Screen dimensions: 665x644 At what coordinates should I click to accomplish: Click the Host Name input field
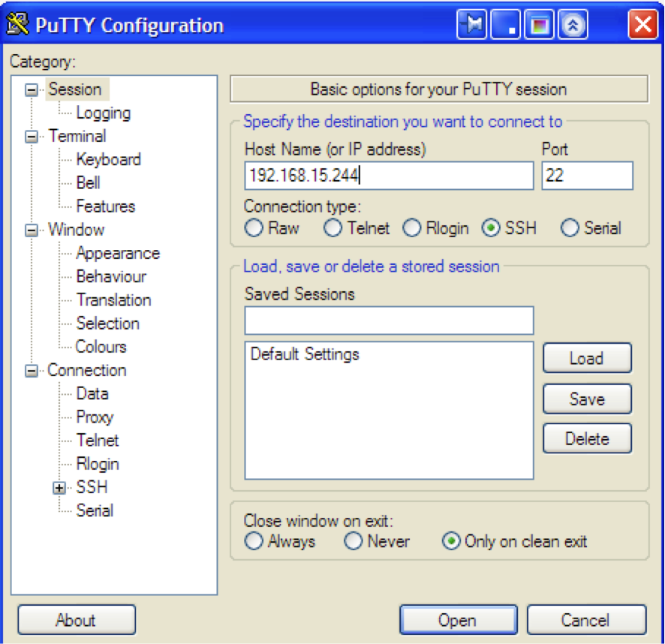389,176
